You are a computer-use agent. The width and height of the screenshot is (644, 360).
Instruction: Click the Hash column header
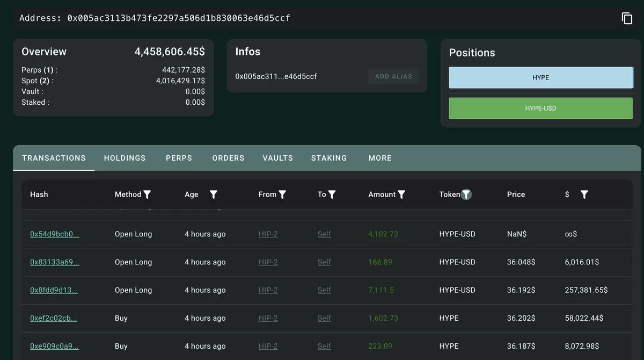(x=39, y=195)
